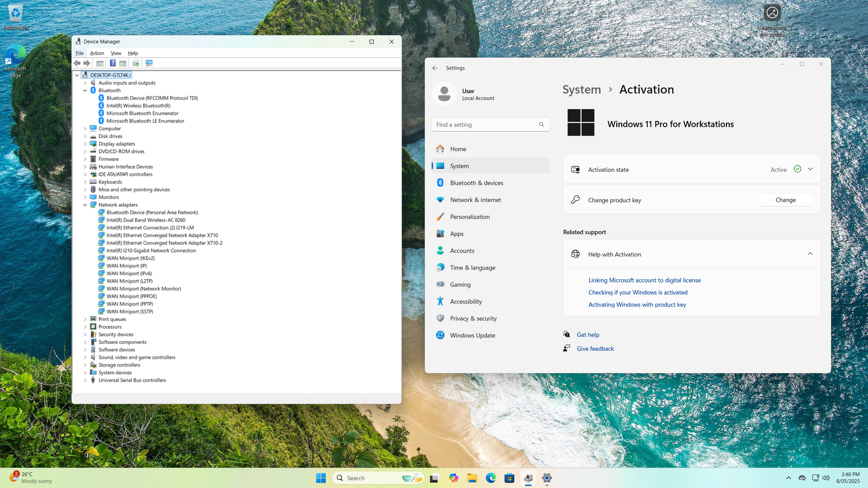Click Show/Hide Action Pane toolbar icon
868x488 pixels.
123,63
